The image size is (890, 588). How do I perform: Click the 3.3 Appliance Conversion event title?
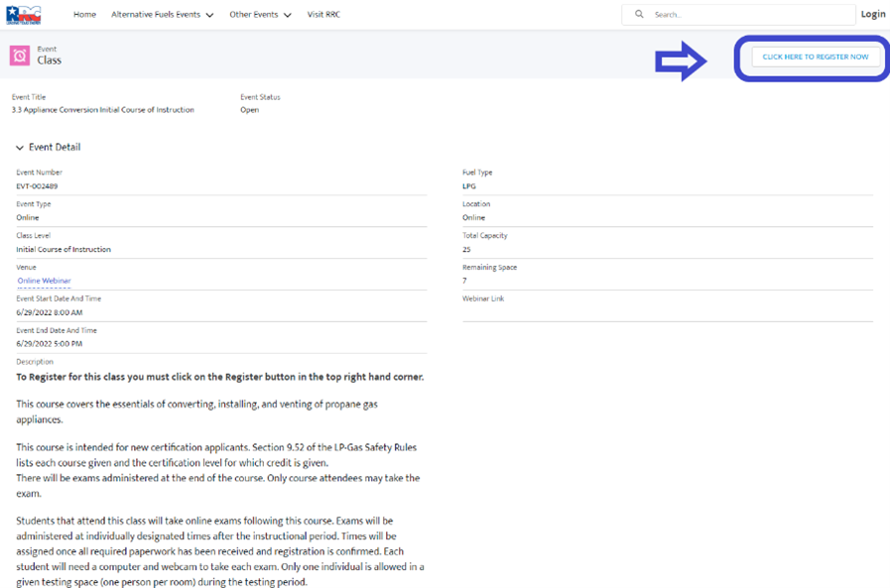click(102, 110)
